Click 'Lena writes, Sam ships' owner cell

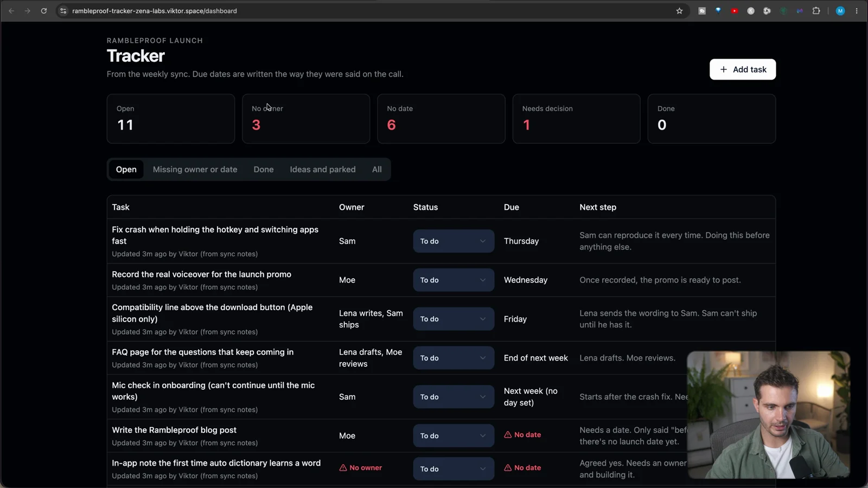coord(371,319)
